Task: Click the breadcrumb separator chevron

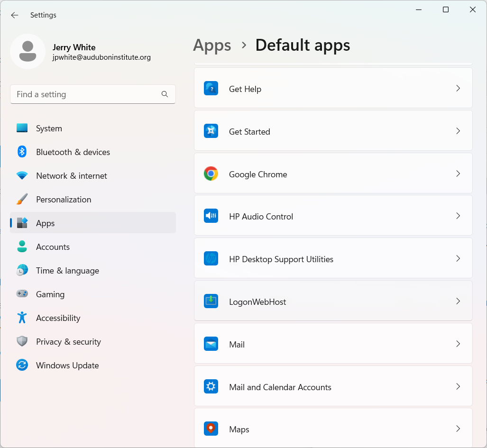Action: tap(244, 46)
